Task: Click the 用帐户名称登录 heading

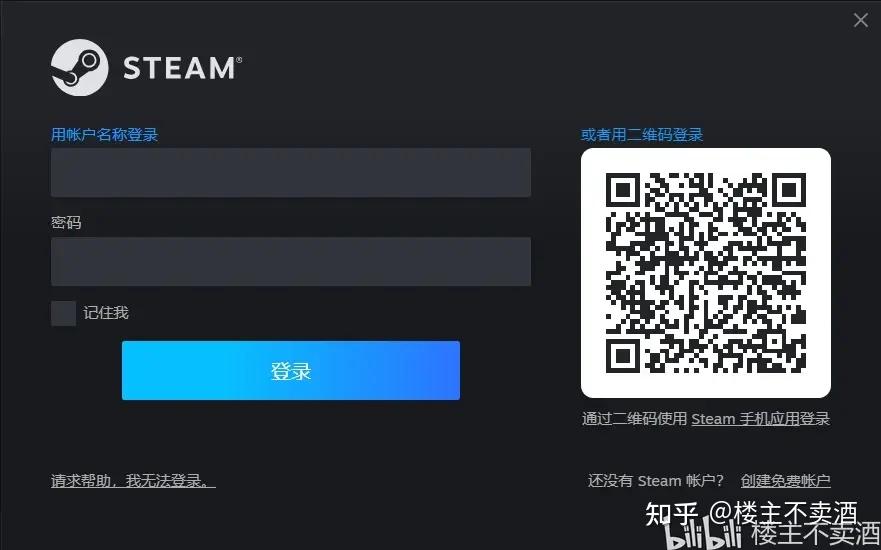Action: (x=105, y=135)
